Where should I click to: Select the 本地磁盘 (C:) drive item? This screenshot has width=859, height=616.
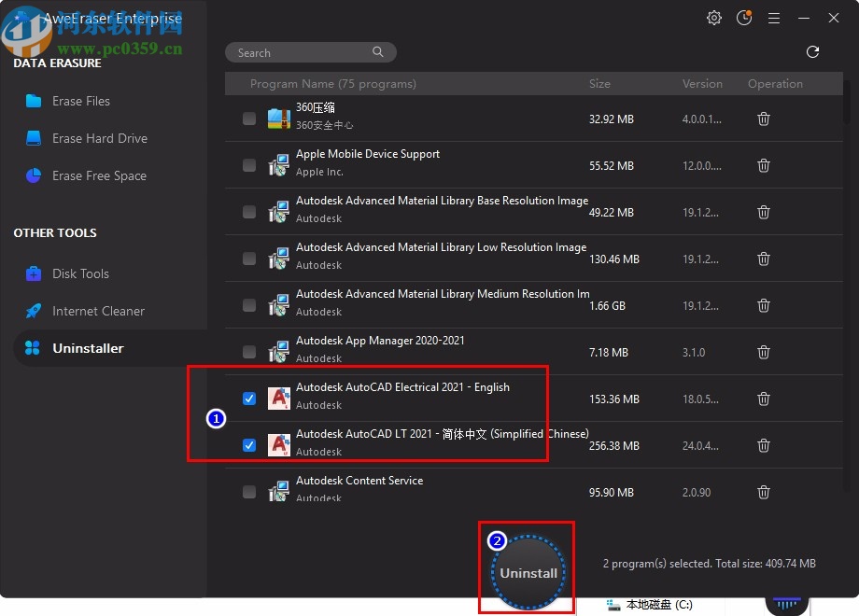(x=649, y=604)
